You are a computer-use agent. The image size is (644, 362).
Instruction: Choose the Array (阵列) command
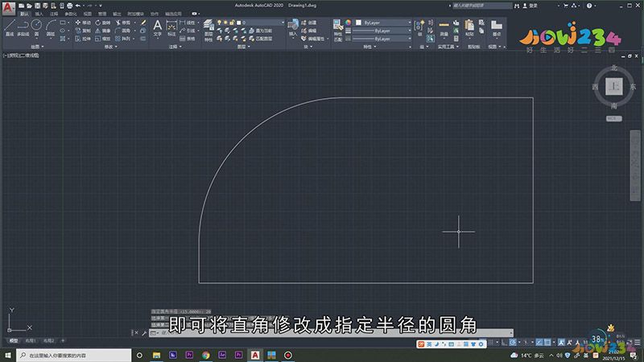coord(123,39)
